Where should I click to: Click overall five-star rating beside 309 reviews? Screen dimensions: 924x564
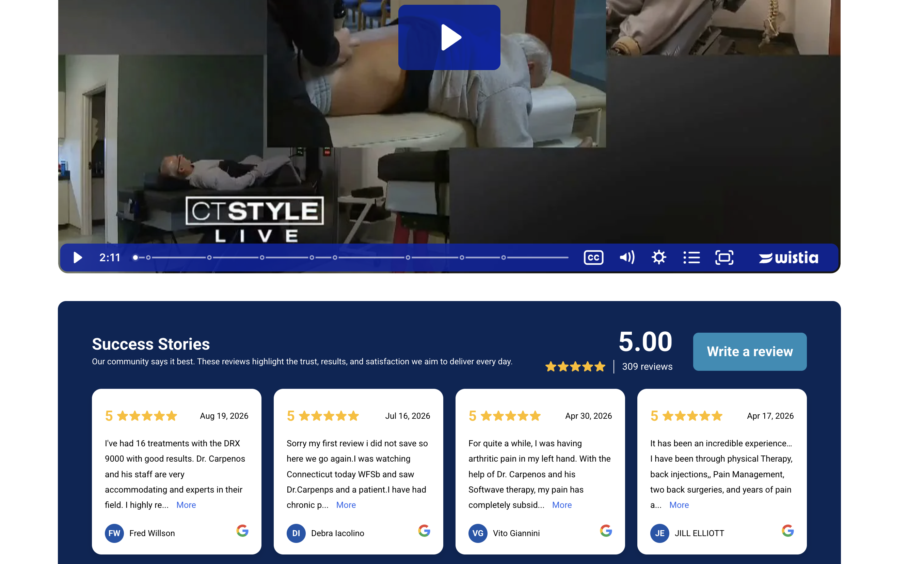575,366
